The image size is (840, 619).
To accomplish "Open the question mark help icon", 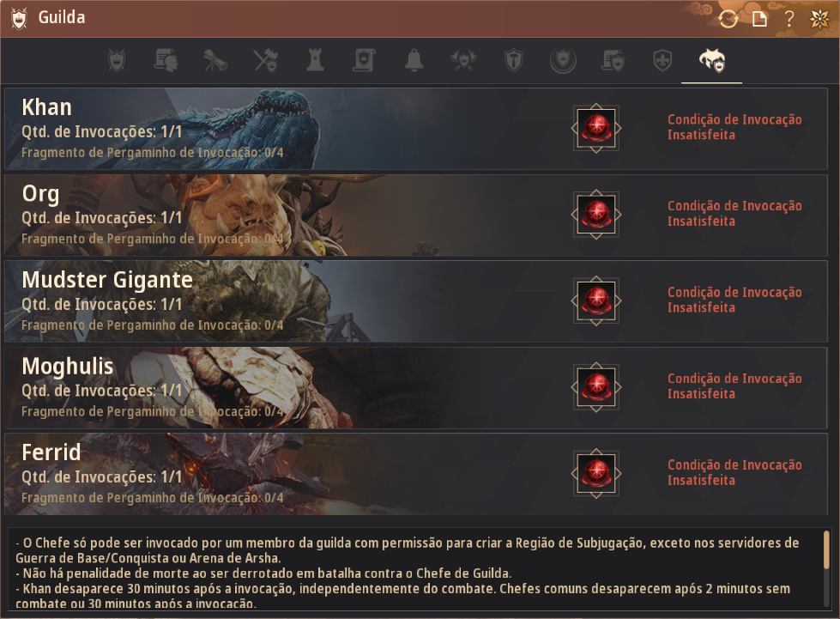I will 789,19.
